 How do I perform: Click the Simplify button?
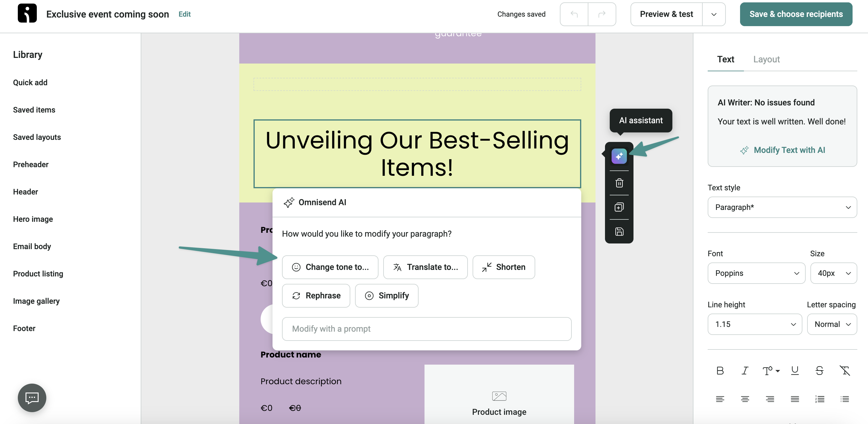(x=387, y=296)
